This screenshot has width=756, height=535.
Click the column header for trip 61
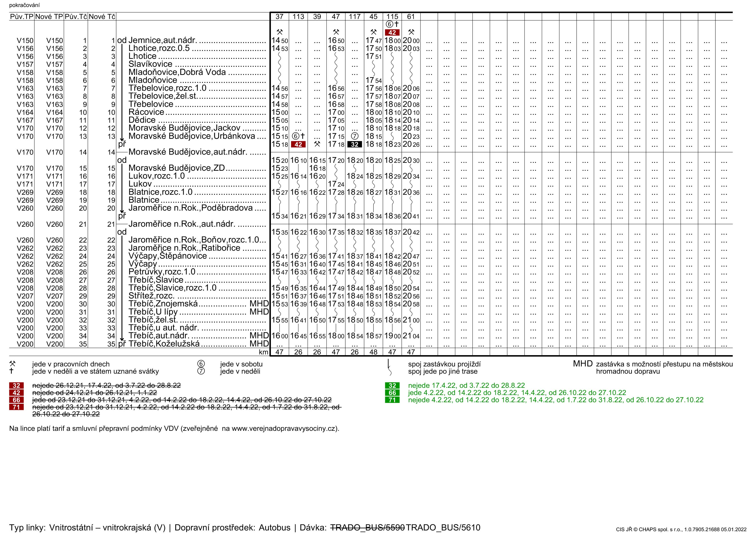[411, 17]
